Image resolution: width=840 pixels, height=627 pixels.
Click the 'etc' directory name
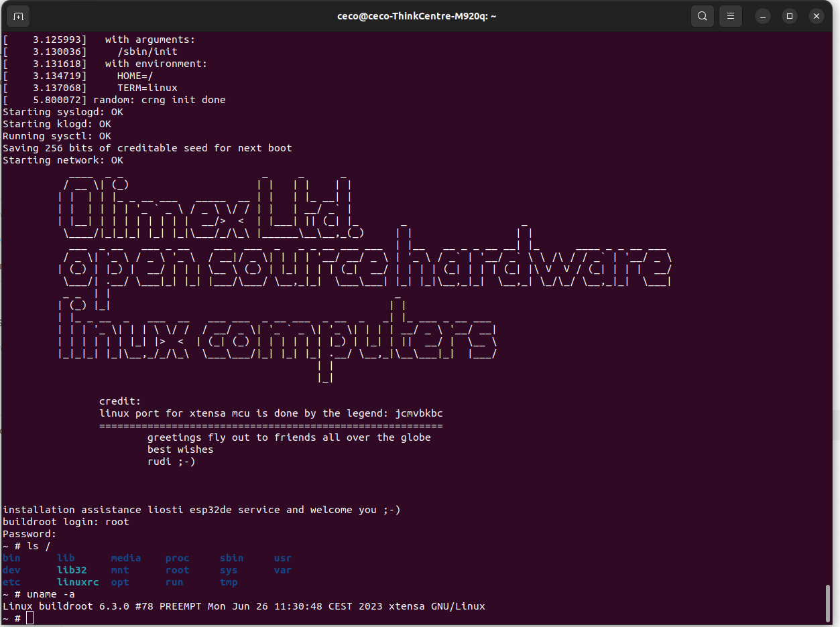coord(12,582)
